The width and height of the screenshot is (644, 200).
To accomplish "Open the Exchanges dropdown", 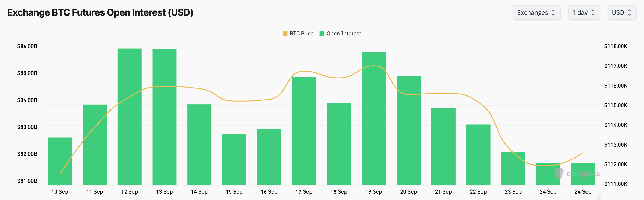I will point(536,12).
